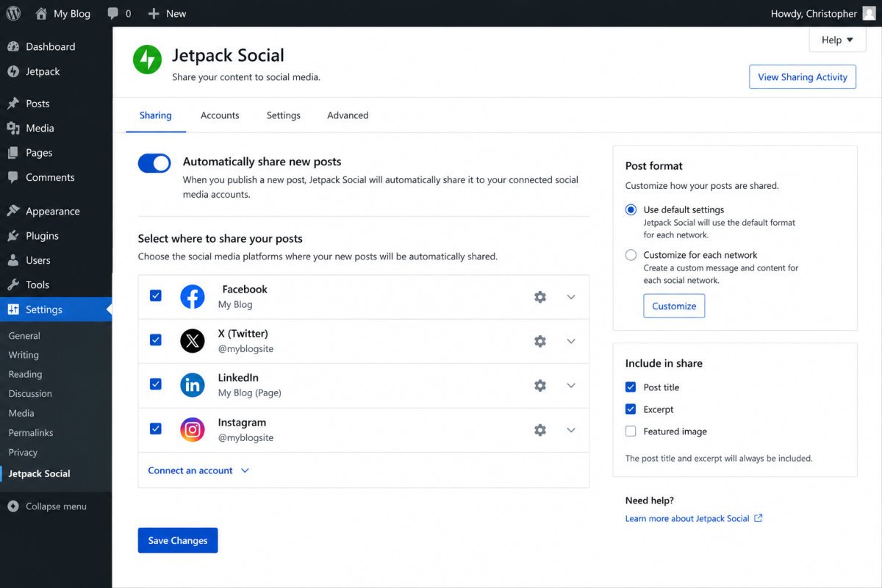Uncheck the LinkedIn checkbox
Screen dimensions: 882x588
156,384
